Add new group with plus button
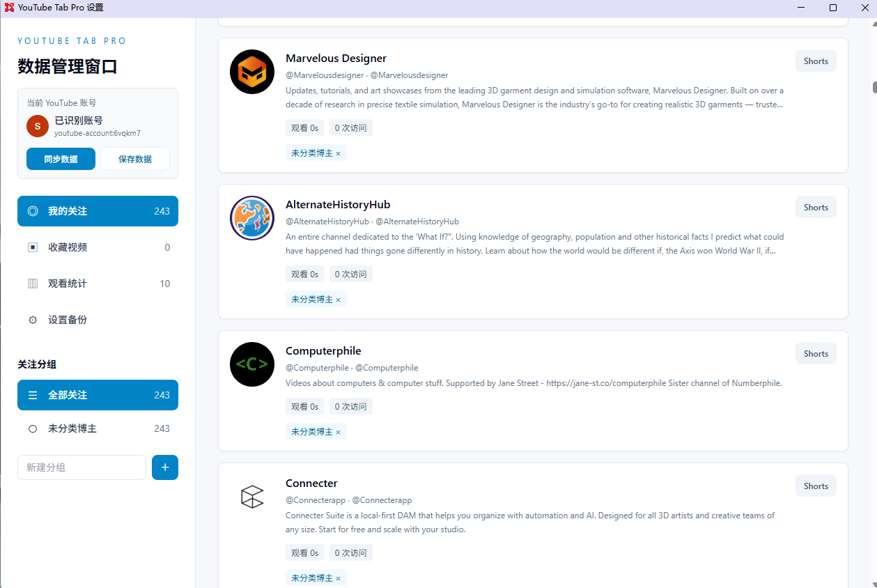877x588 pixels. click(x=165, y=467)
